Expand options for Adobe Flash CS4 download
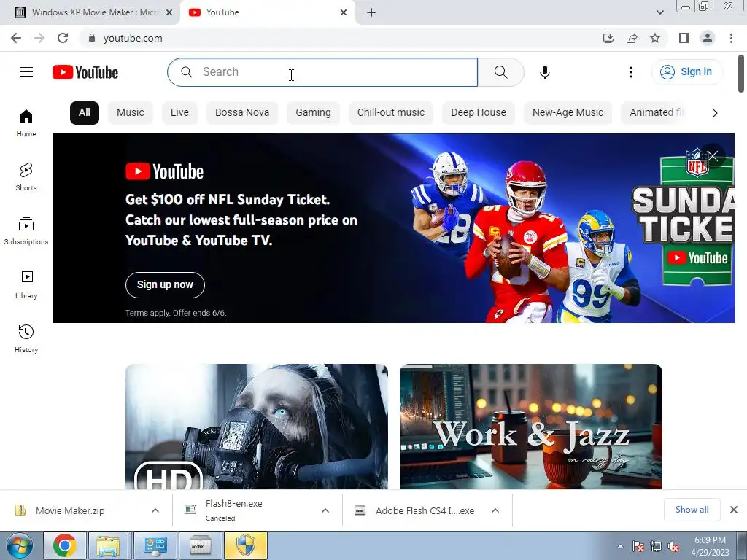 (495, 510)
